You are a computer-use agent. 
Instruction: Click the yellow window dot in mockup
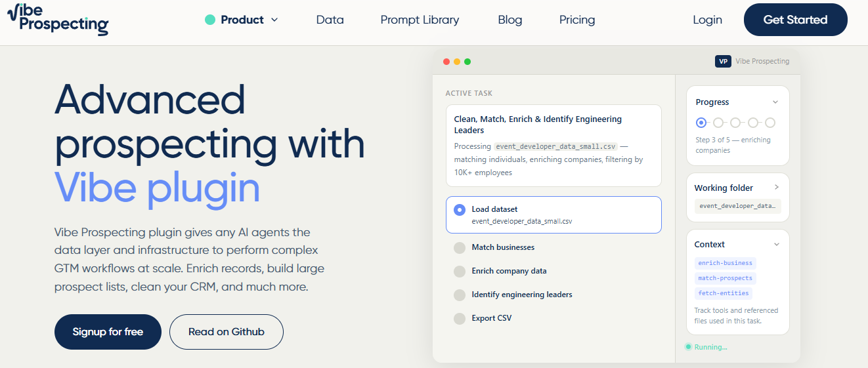tap(457, 62)
